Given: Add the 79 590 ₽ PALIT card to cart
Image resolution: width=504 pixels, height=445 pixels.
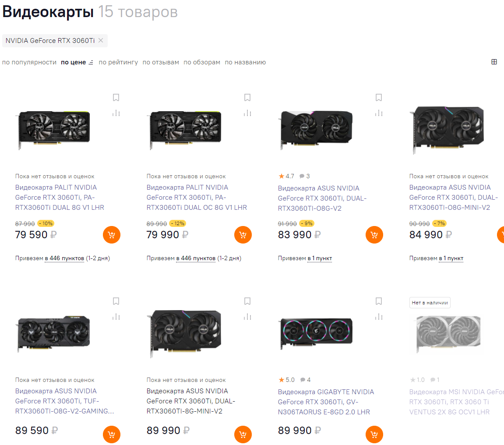Looking at the screenshot, I should pyautogui.click(x=112, y=235).
